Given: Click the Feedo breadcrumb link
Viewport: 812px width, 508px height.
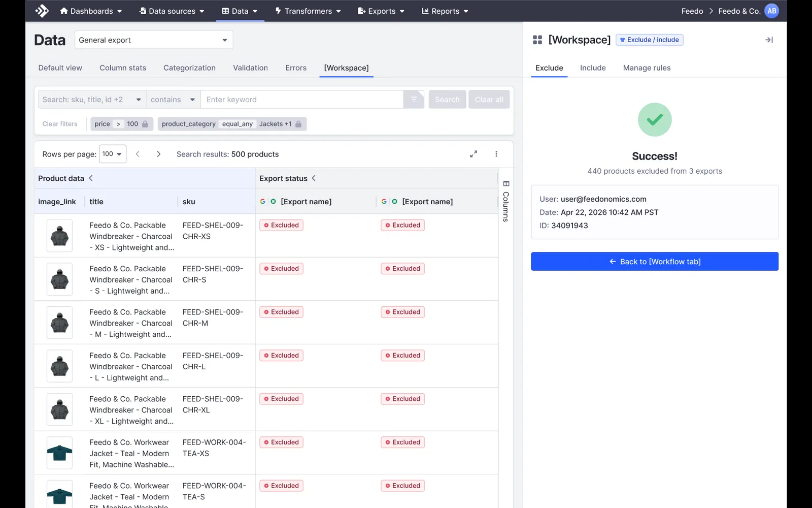Looking at the screenshot, I should [692, 11].
